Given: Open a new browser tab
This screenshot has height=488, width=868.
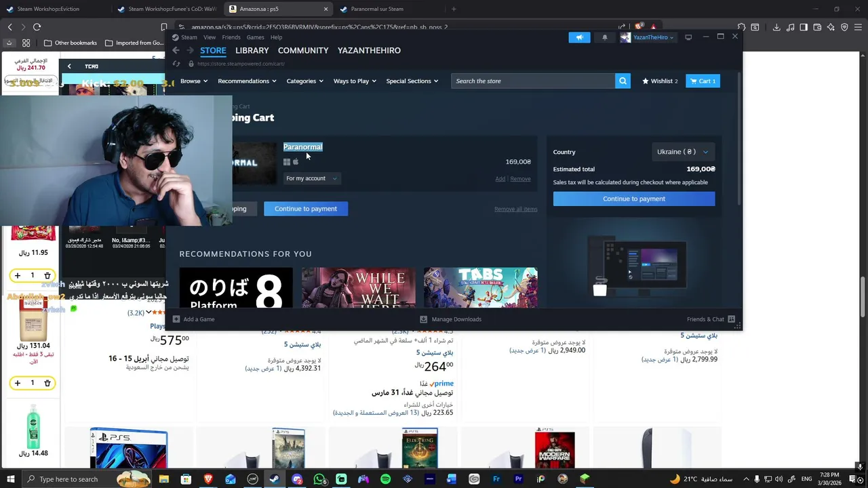Looking at the screenshot, I should [x=454, y=9].
